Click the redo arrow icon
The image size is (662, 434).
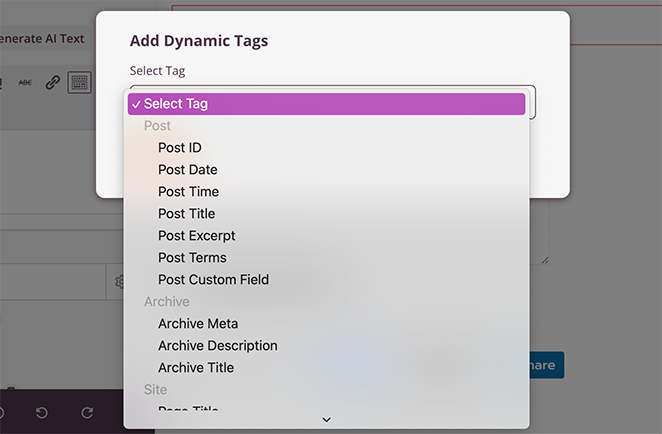click(87, 413)
